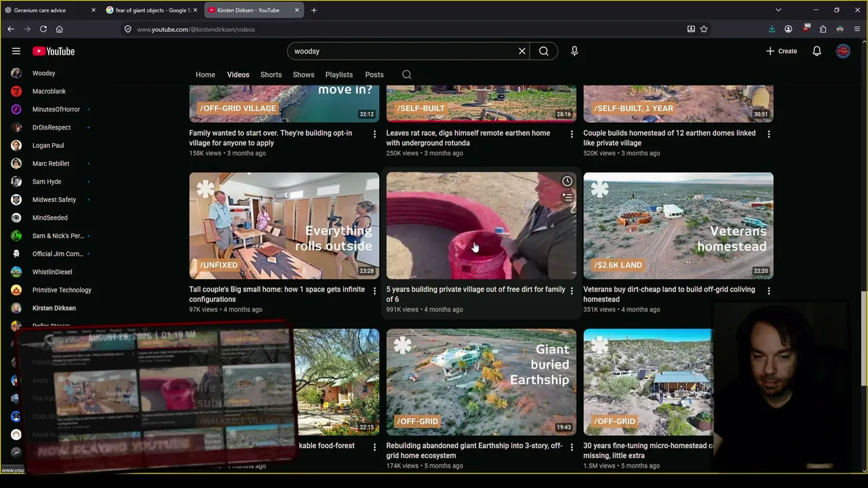
Task: Open Sam Hyde channel in sidebar
Action: coord(47,182)
